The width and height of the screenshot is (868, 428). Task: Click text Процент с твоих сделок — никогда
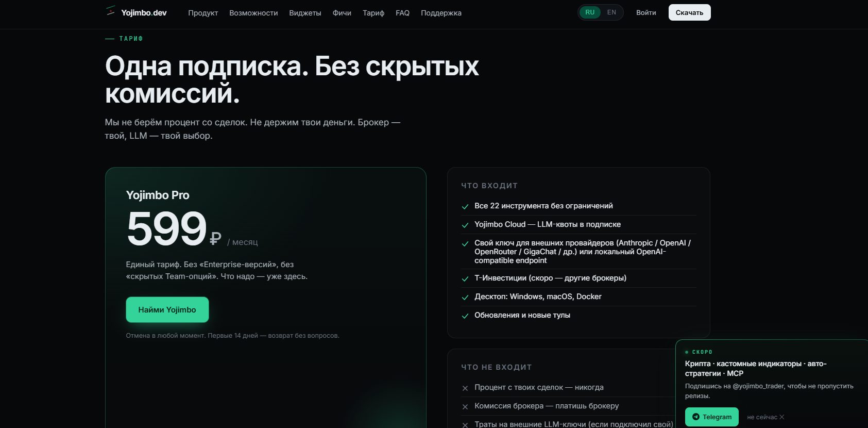coord(539,387)
